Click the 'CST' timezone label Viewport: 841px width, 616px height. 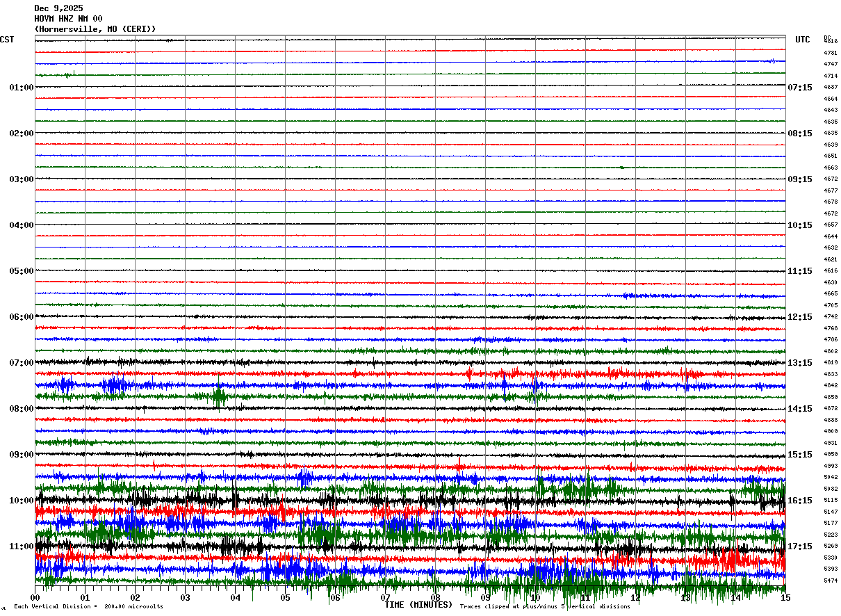coord(7,40)
